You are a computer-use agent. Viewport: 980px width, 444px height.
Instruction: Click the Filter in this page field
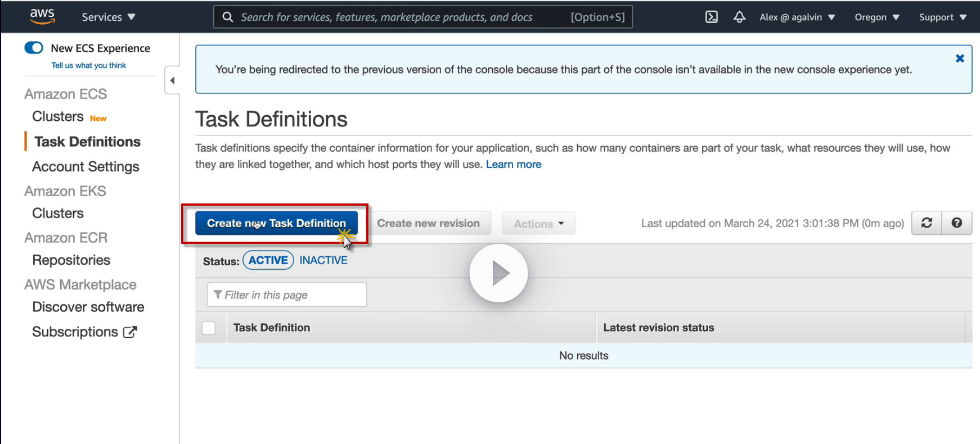coord(287,295)
